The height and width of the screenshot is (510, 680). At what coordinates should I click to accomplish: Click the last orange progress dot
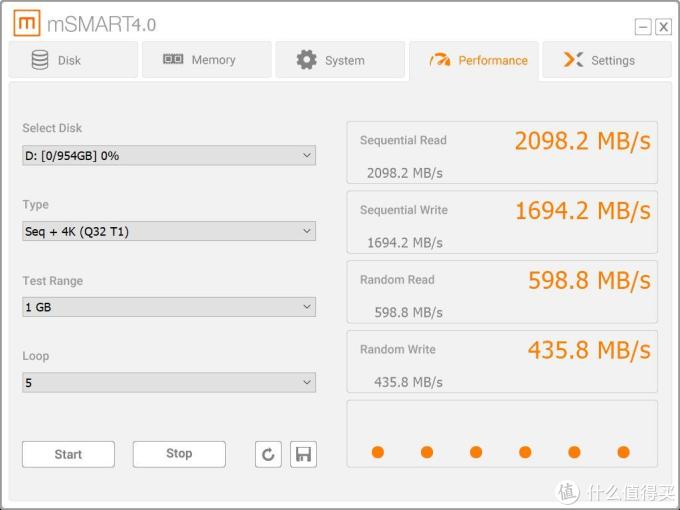[624, 452]
